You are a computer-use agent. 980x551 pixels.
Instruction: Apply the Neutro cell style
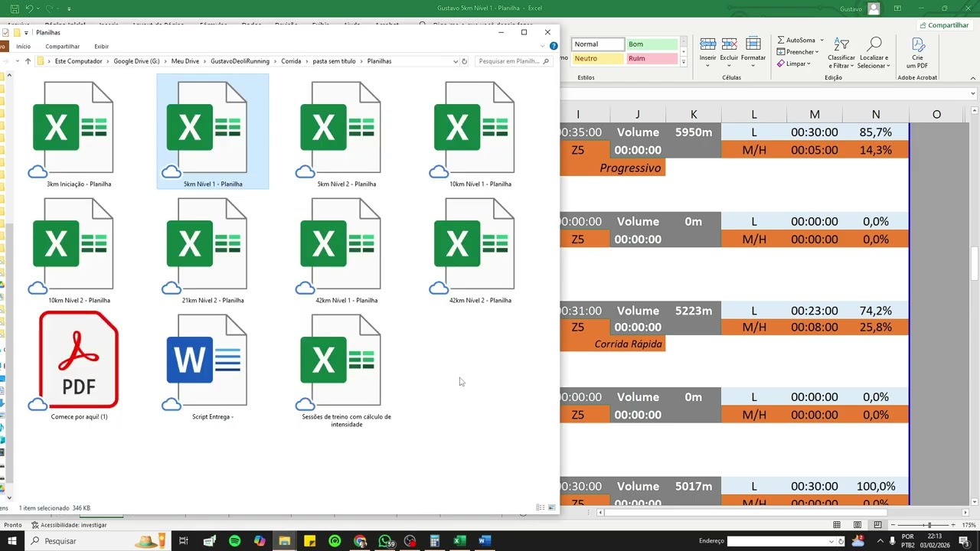point(598,58)
